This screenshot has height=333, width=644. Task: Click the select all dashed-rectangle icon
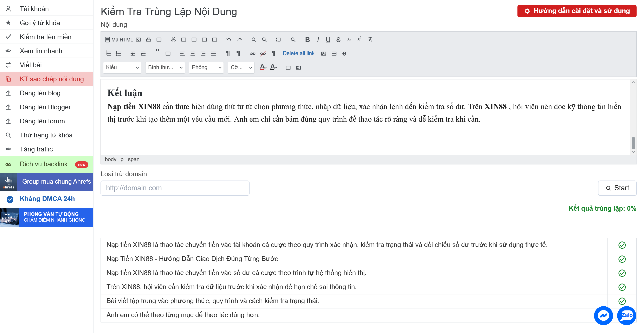pos(278,40)
